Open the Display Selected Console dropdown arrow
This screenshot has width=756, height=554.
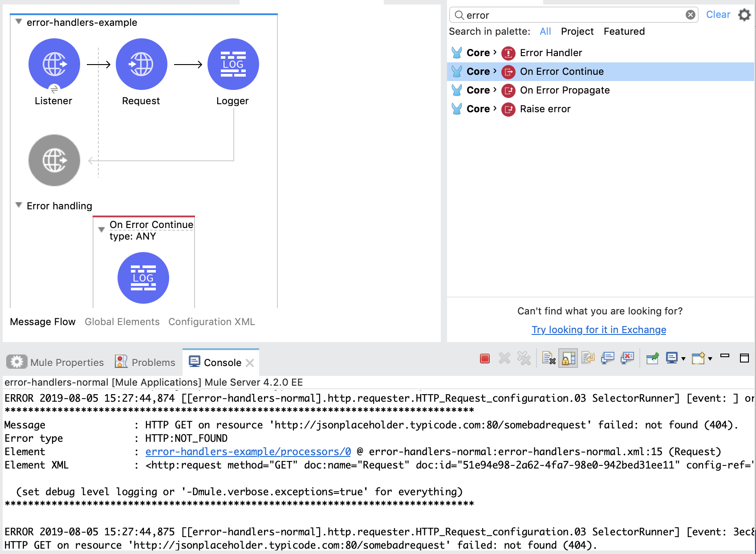[683, 359]
